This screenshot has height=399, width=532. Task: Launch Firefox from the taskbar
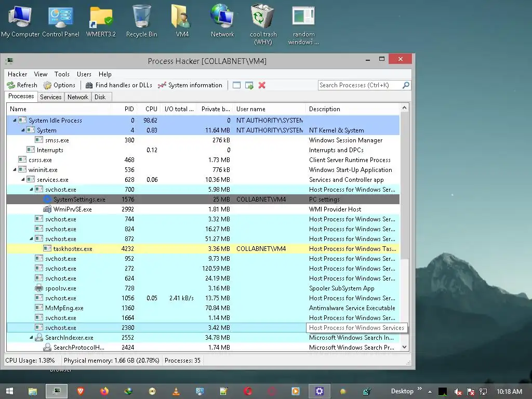pyautogui.click(x=104, y=391)
